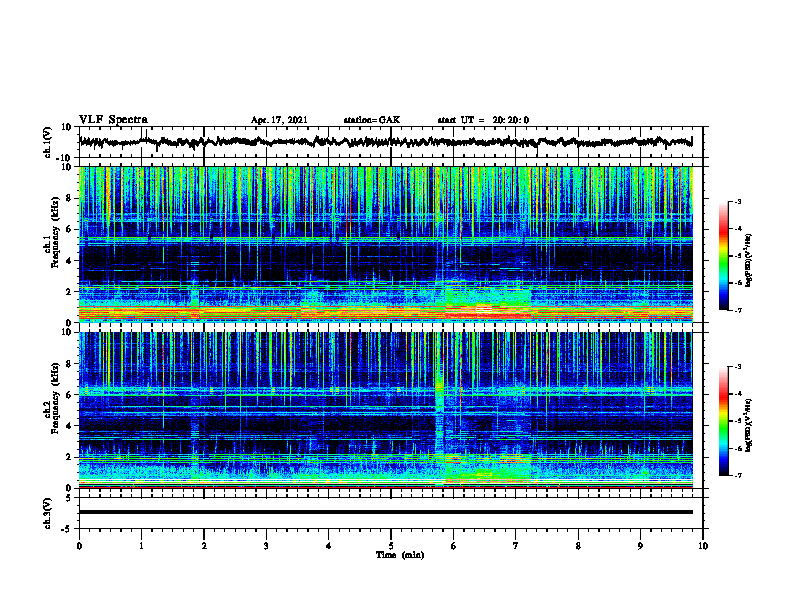
Task: Click the ch.1 colorbar log(PSD) unit label
Action: coord(748,261)
